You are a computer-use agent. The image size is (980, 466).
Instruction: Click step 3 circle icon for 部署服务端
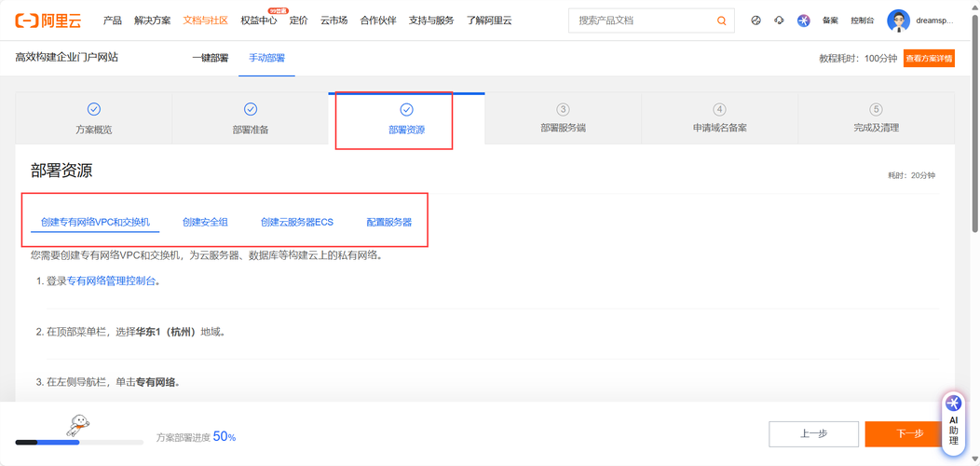coord(563,109)
